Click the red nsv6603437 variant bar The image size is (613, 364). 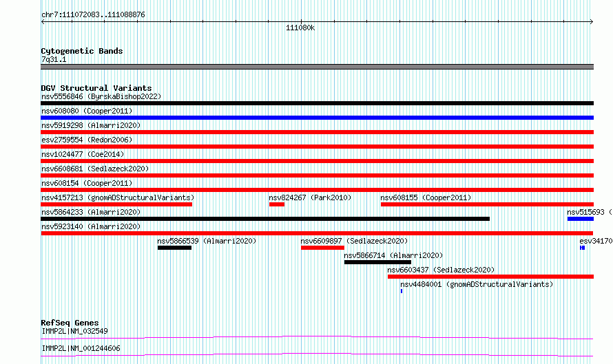[x=490, y=277]
